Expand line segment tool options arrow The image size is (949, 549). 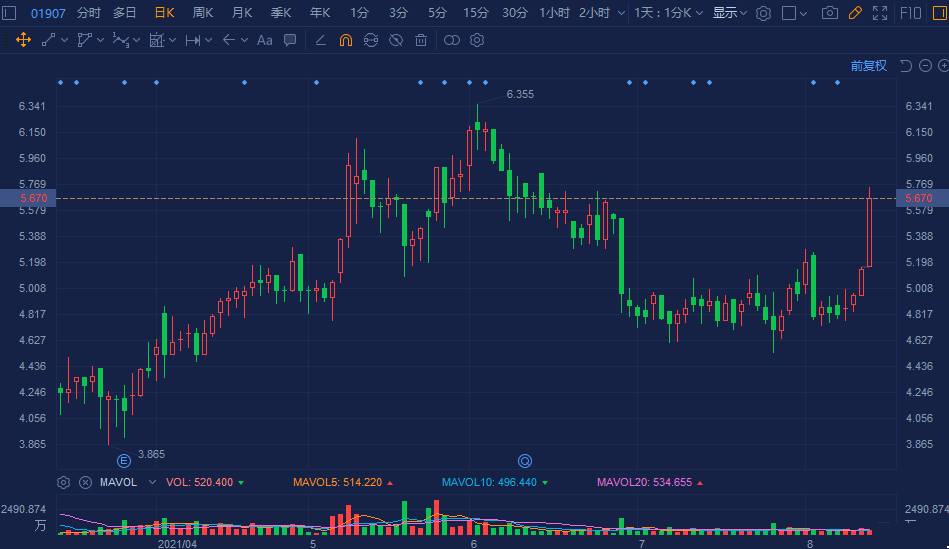pyautogui.click(x=64, y=40)
